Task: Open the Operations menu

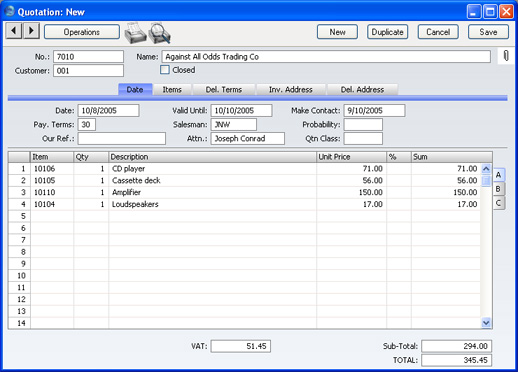Action: (x=82, y=32)
